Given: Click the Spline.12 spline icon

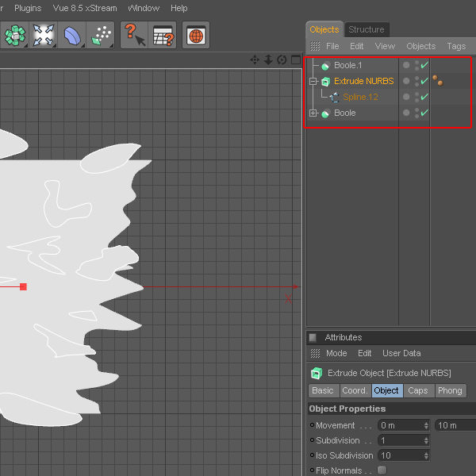Looking at the screenshot, I should 334,97.
